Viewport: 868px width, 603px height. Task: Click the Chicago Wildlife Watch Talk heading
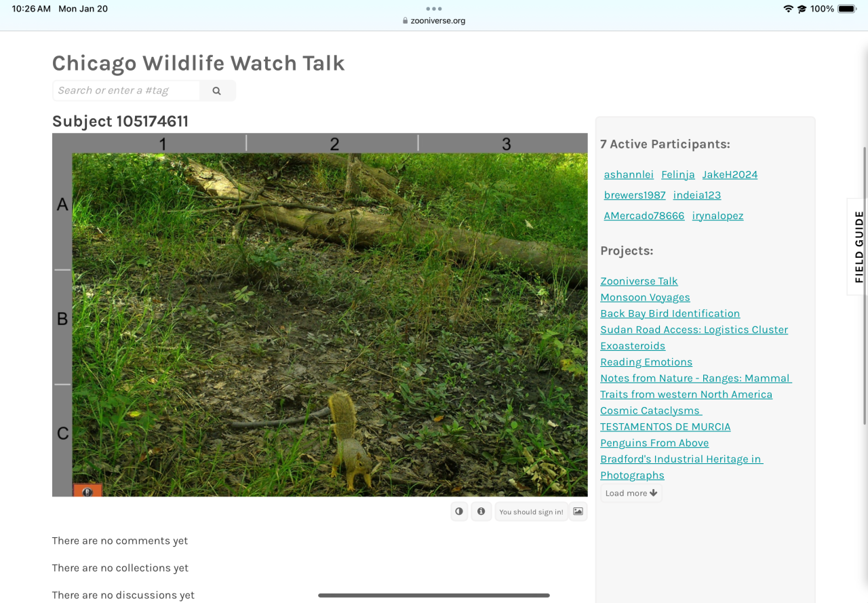point(199,63)
